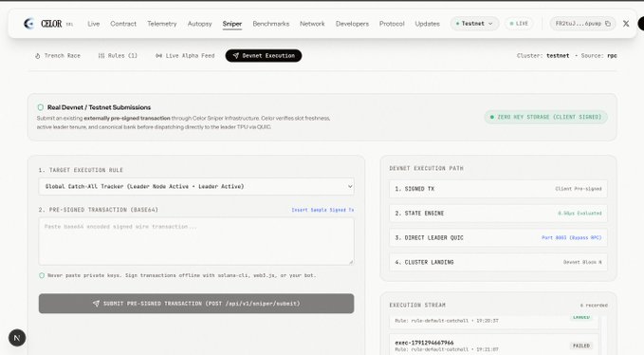
Task: Select the 2. STATE ENGINE path row
Action: click(x=498, y=214)
